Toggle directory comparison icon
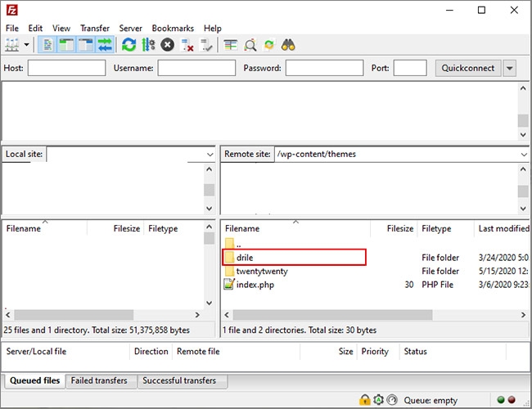Screen dimensions: 532x409 click(x=250, y=45)
